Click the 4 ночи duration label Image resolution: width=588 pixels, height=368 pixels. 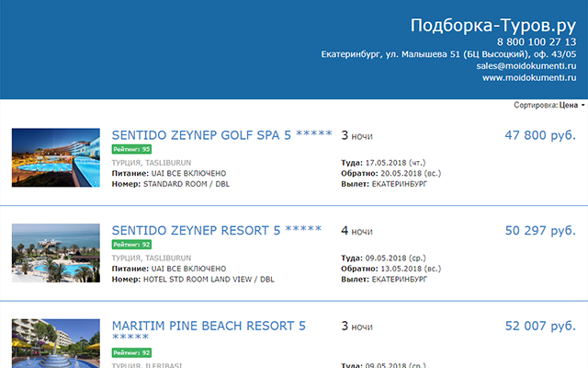click(x=356, y=231)
